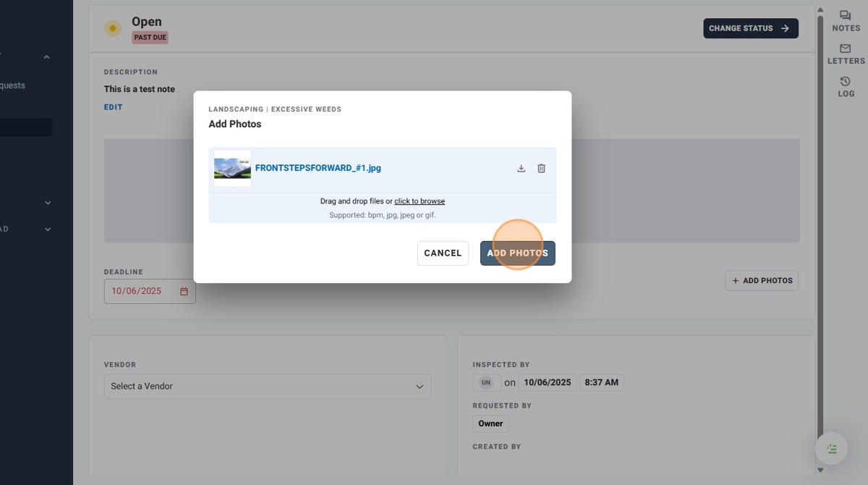
Task: Open the Log history panel
Action: 846,87
